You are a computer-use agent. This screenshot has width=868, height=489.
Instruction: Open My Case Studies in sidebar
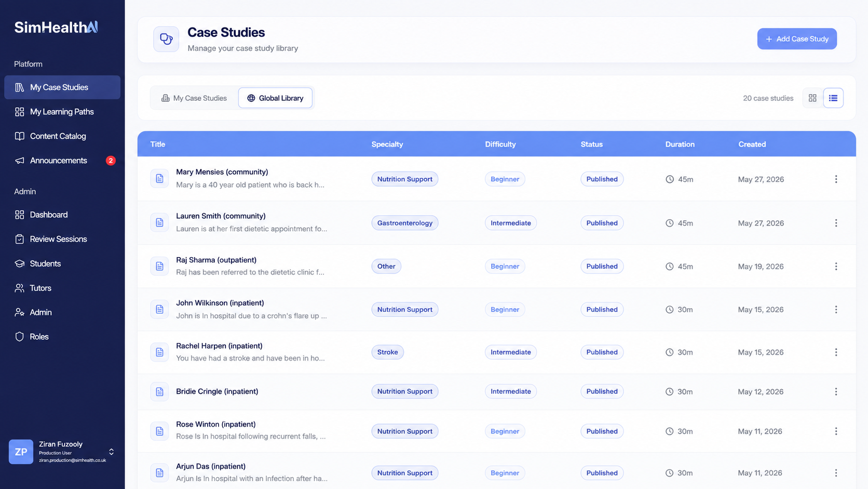click(62, 87)
